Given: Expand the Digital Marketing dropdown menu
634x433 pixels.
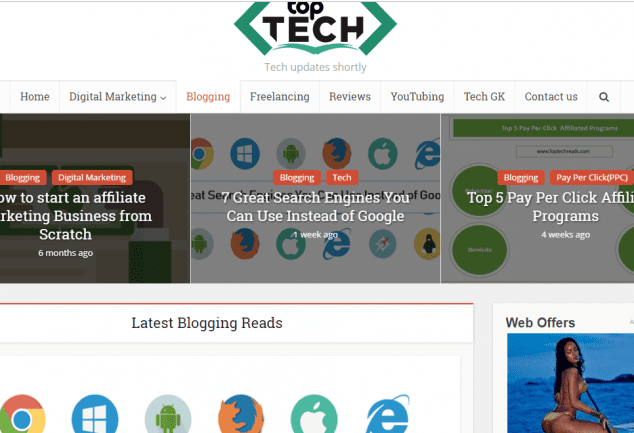Looking at the screenshot, I should (118, 97).
